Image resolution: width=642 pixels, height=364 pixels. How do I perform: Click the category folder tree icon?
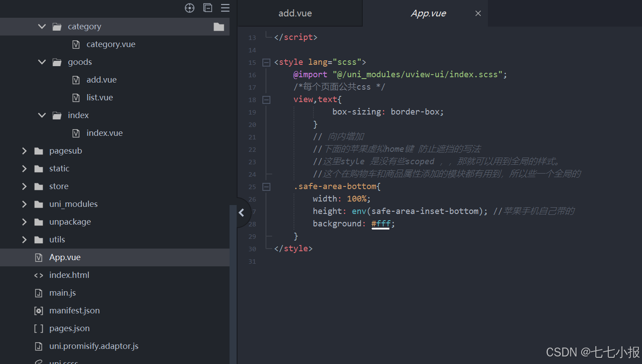point(57,27)
